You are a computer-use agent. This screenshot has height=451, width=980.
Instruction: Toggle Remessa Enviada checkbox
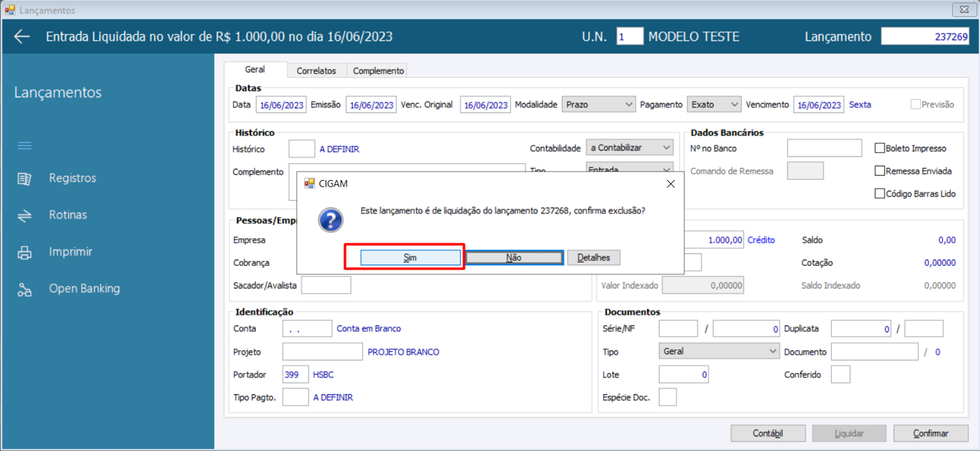coord(880,171)
